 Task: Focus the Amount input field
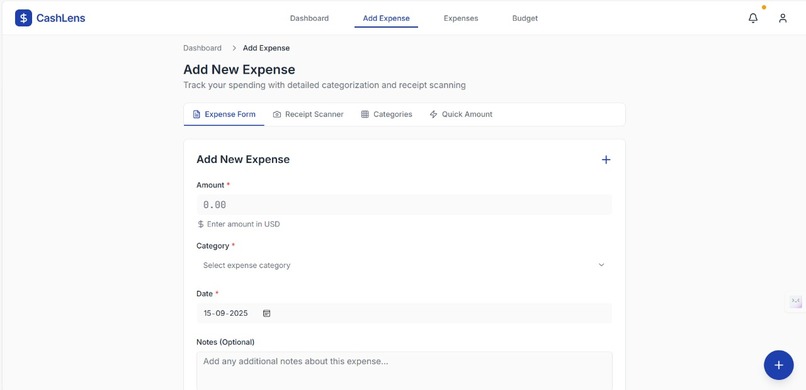[x=404, y=205]
